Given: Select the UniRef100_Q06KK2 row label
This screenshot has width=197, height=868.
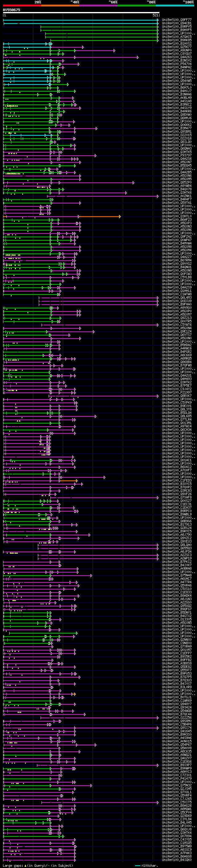Looking at the screenshot, I should (x=177, y=125).
